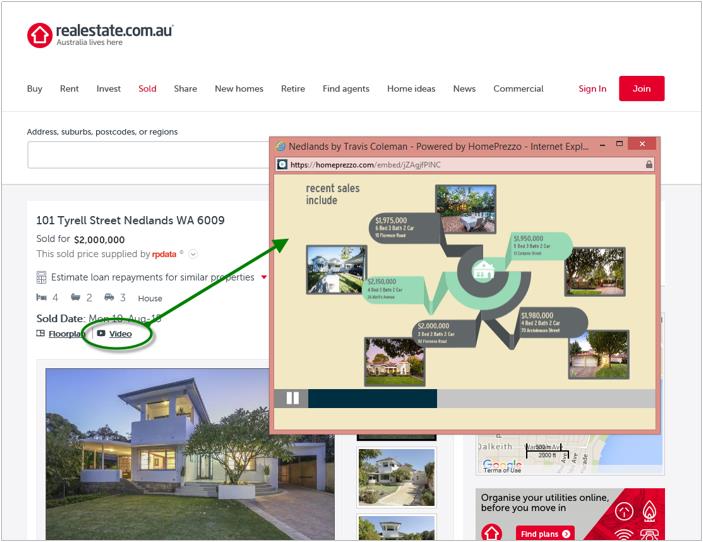Click the $1,975,000 sale photo in video

point(465,209)
